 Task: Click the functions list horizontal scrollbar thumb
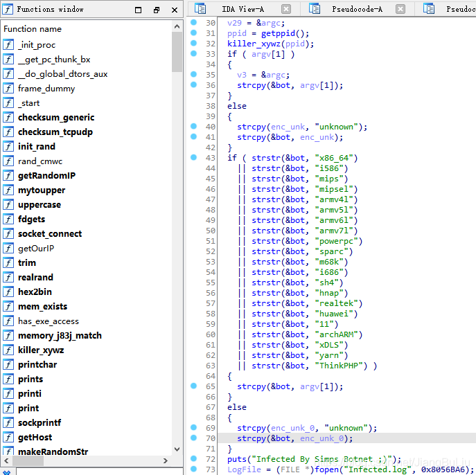click(x=28, y=460)
